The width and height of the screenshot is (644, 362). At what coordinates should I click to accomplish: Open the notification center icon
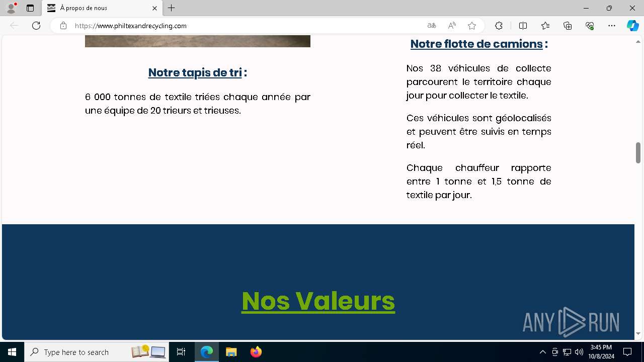point(627,352)
